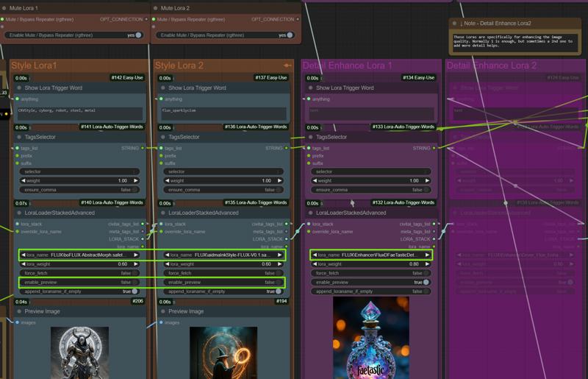Collapse the TagsSelector node in Detail Enhance Lora 1

coord(310,137)
